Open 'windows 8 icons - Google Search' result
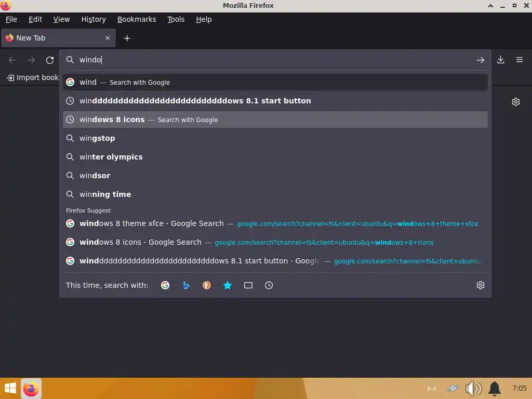 click(x=275, y=242)
